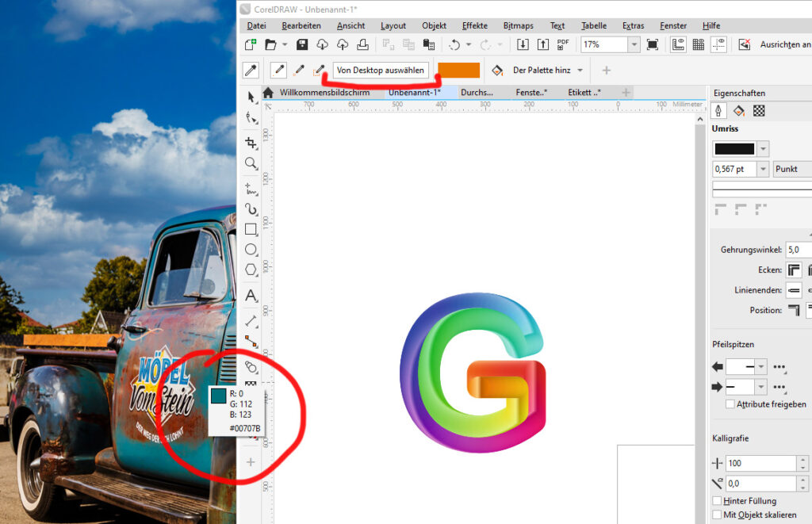Image resolution: width=812 pixels, height=524 pixels.
Task: Select the Text tool
Action: coord(251,295)
